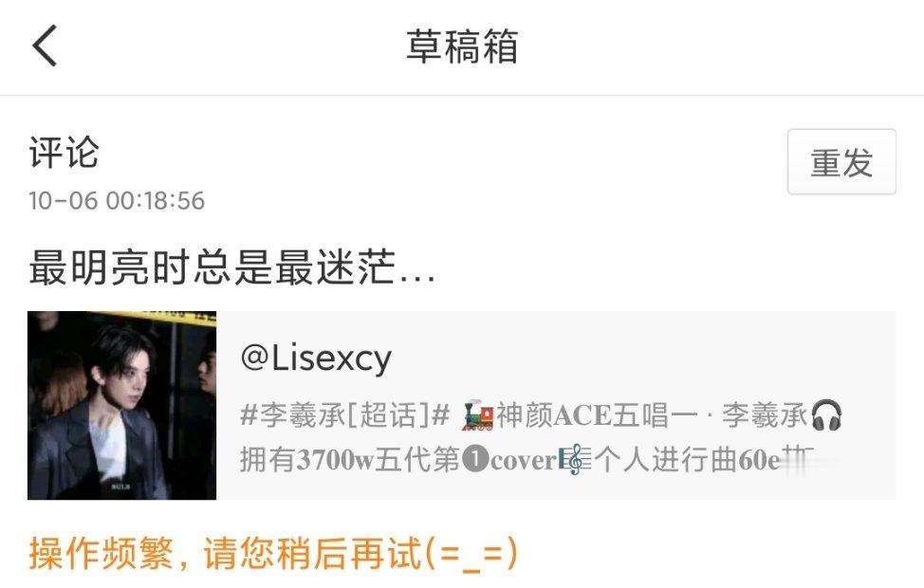Viewport: 924px width, 588px height.
Task: Open the quoted post photo thumbnail
Action: 122,405
